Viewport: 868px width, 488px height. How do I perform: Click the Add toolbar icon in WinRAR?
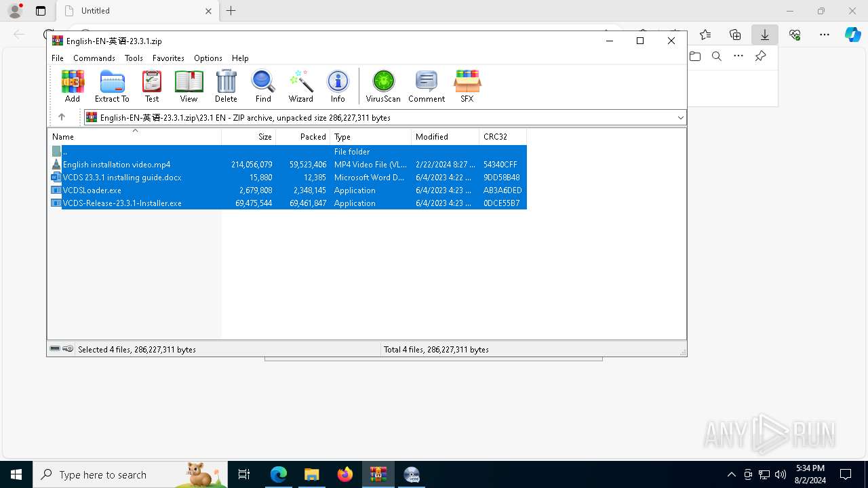click(x=73, y=86)
